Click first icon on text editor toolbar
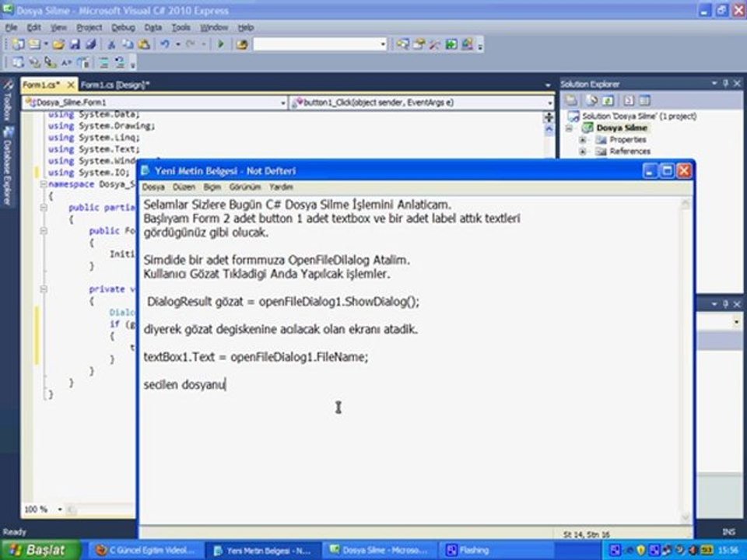 pos(18,62)
